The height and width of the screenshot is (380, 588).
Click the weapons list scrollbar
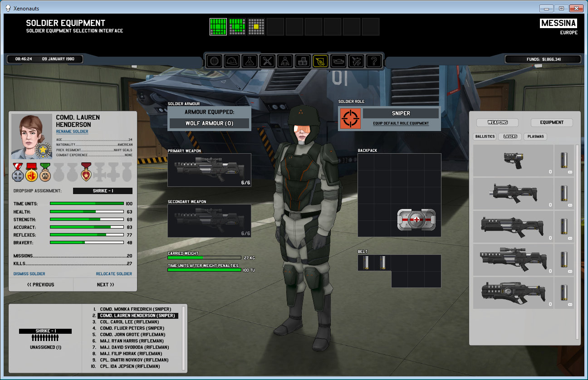pyautogui.click(x=577, y=242)
